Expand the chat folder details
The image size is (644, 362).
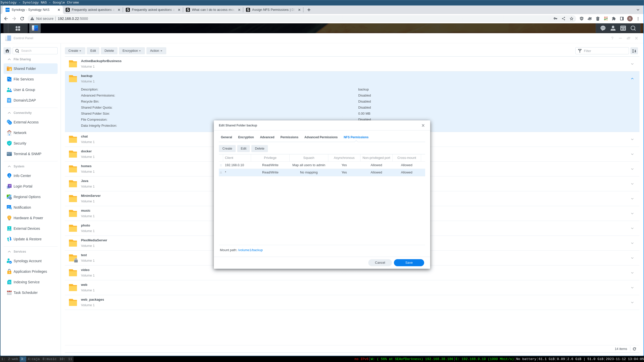pos(632,139)
